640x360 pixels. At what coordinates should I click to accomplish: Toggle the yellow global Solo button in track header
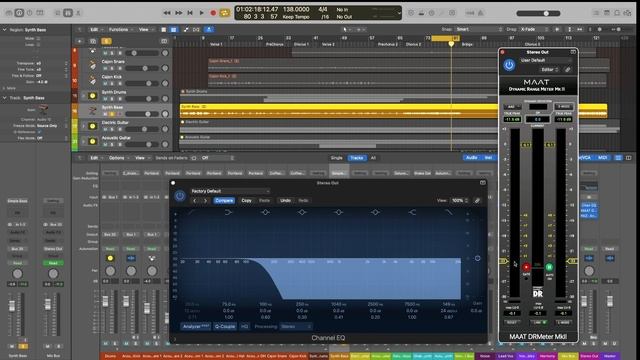click(x=106, y=41)
